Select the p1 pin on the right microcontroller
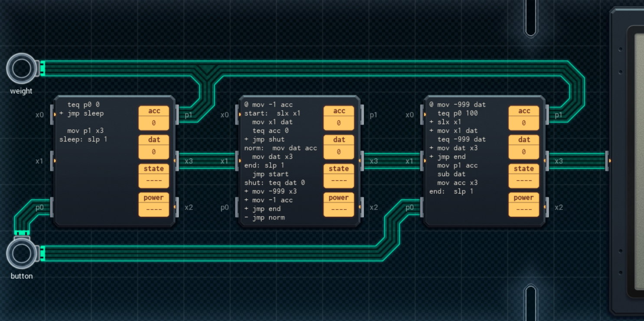The height and width of the screenshot is (321, 644). coord(547,115)
